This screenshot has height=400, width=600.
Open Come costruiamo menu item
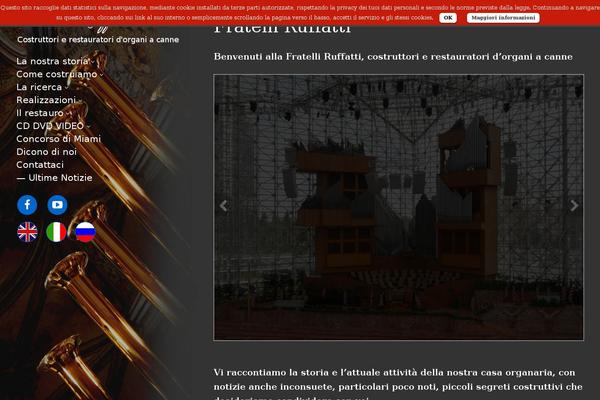click(x=57, y=74)
